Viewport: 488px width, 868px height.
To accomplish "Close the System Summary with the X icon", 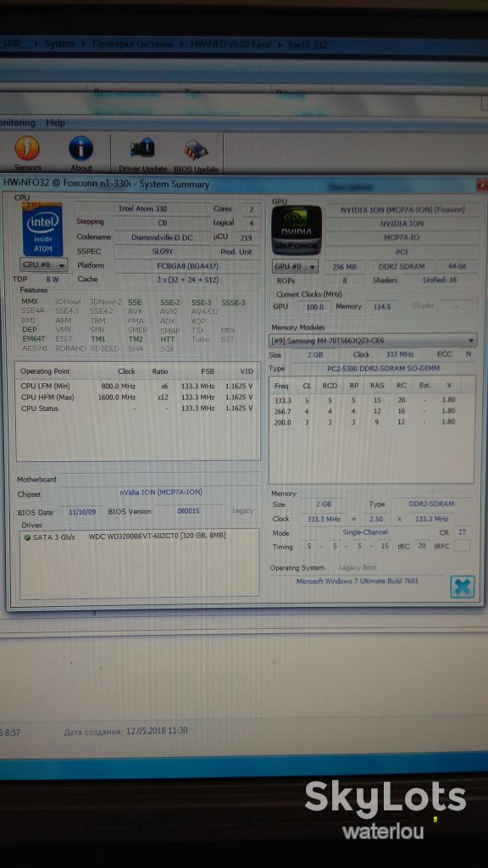I will tap(462, 587).
